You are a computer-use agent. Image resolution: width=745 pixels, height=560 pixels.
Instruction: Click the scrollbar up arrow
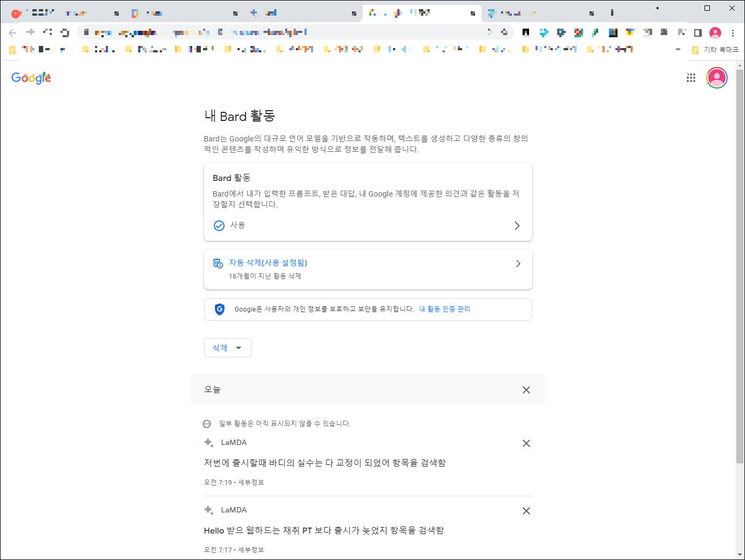click(740, 64)
